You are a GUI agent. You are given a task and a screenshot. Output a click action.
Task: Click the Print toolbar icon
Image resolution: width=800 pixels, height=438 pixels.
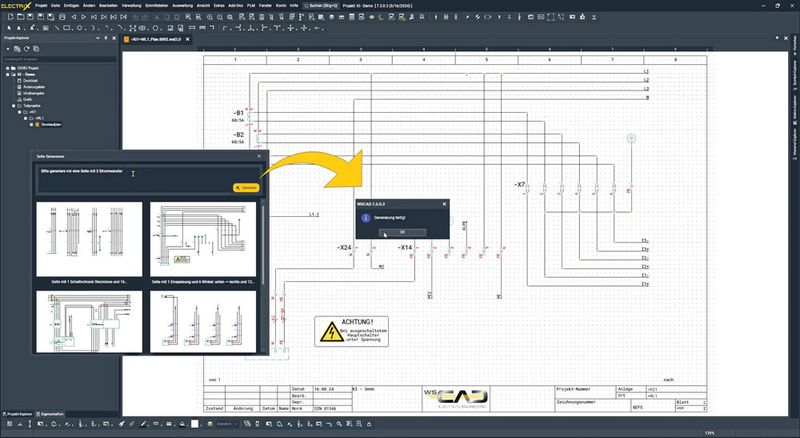[x=62, y=17]
